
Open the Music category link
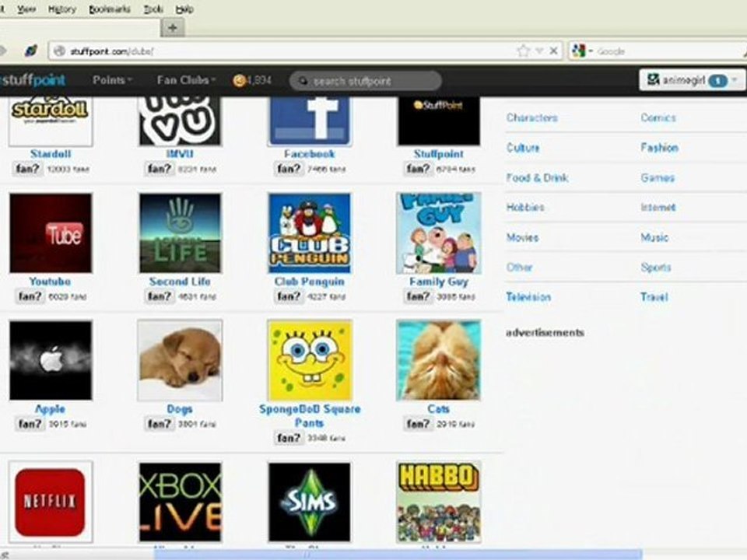click(x=654, y=237)
